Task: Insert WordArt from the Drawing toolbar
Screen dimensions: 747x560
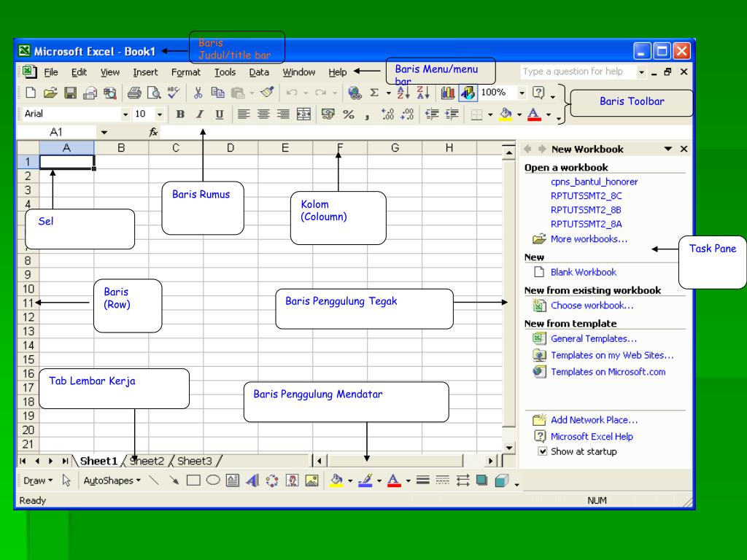Action: coord(252,481)
